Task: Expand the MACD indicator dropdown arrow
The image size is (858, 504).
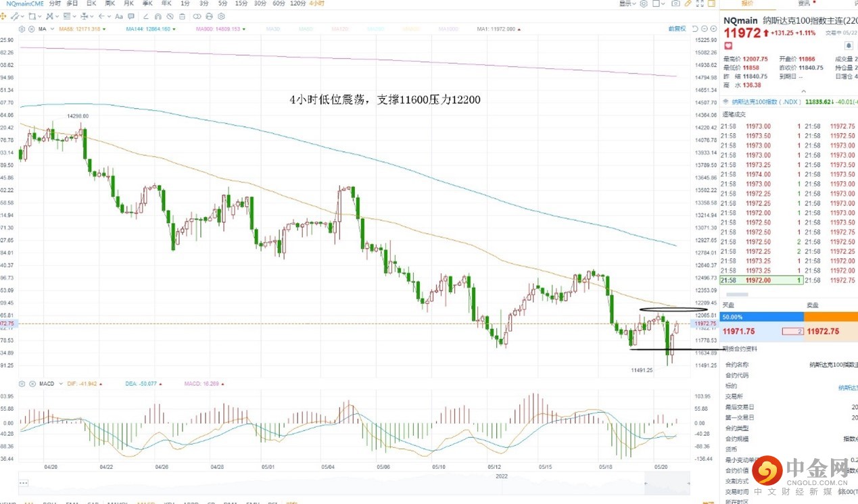Action: (x=59, y=384)
